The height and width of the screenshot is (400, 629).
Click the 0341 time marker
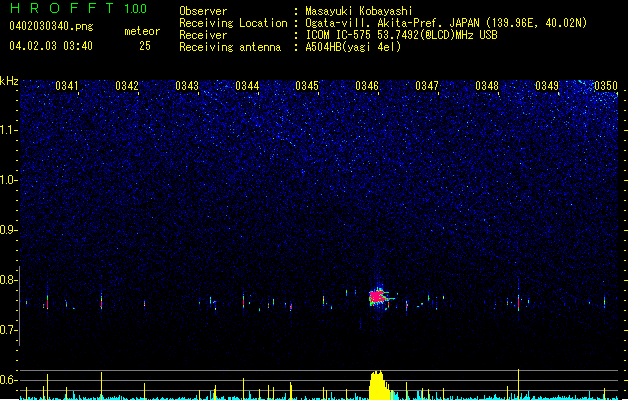67,86
